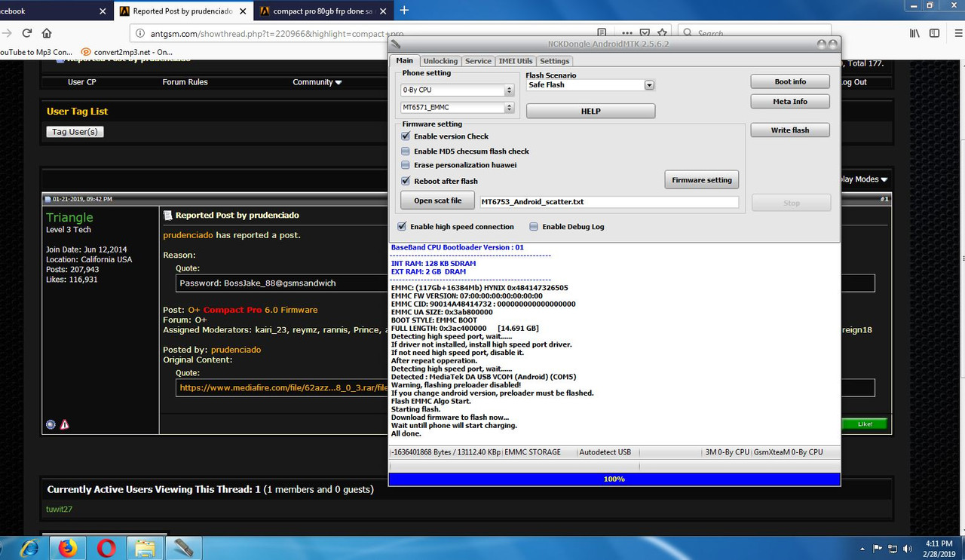The height and width of the screenshot is (560, 965).
Task: Click the Tag User(s) button
Action: click(75, 132)
